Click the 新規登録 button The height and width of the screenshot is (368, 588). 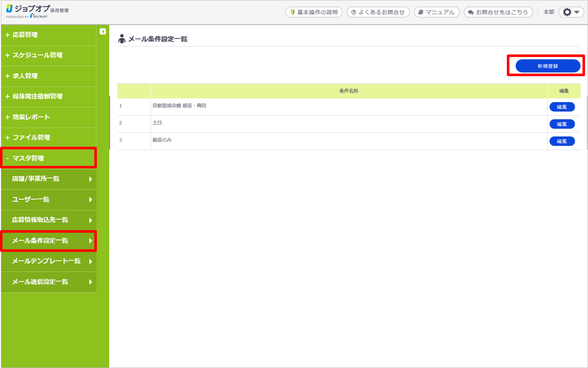548,66
